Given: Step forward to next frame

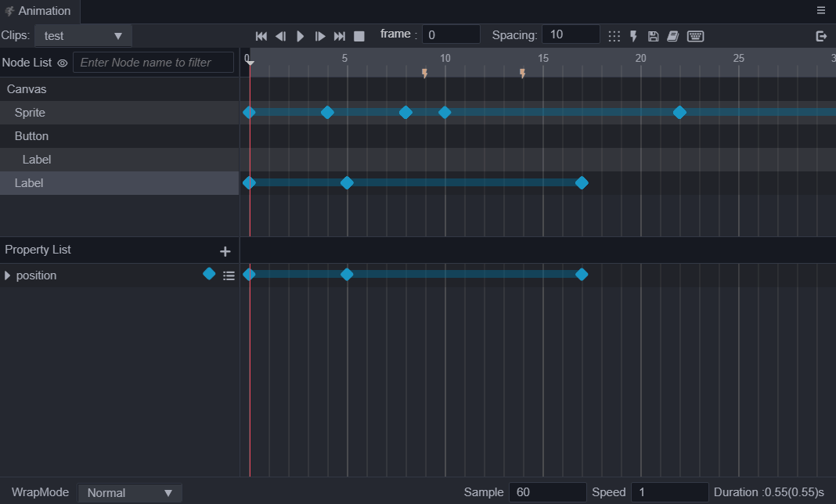Looking at the screenshot, I should click(320, 36).
